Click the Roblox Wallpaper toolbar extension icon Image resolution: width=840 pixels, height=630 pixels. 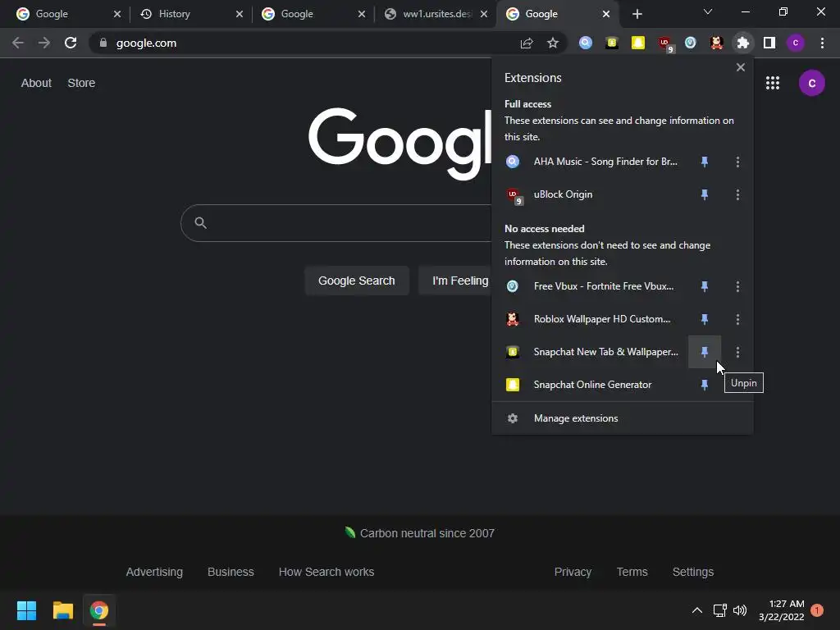pyautogui.click(x=717, y=43)
